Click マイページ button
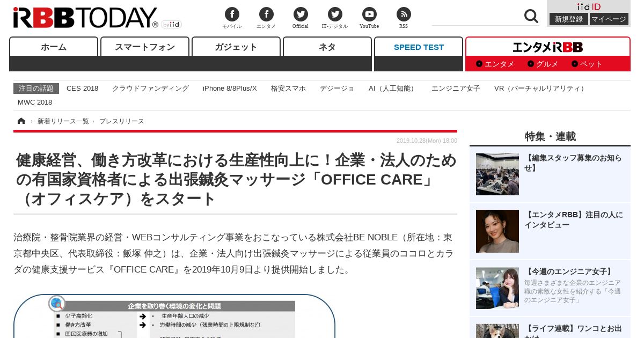644x338 pixels. 609,19
